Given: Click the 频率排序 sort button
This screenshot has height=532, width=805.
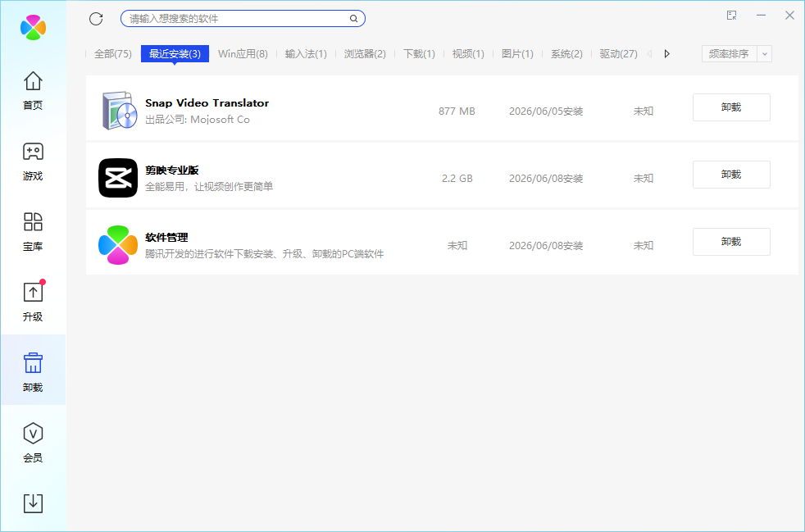Looking at the screenshot, I should tap(729, 54).
